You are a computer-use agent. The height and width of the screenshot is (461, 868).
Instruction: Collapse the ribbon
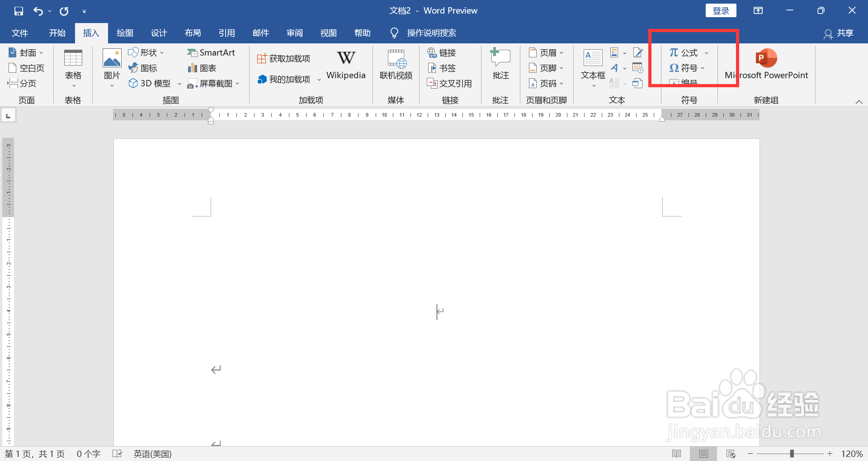pos(859,102)
